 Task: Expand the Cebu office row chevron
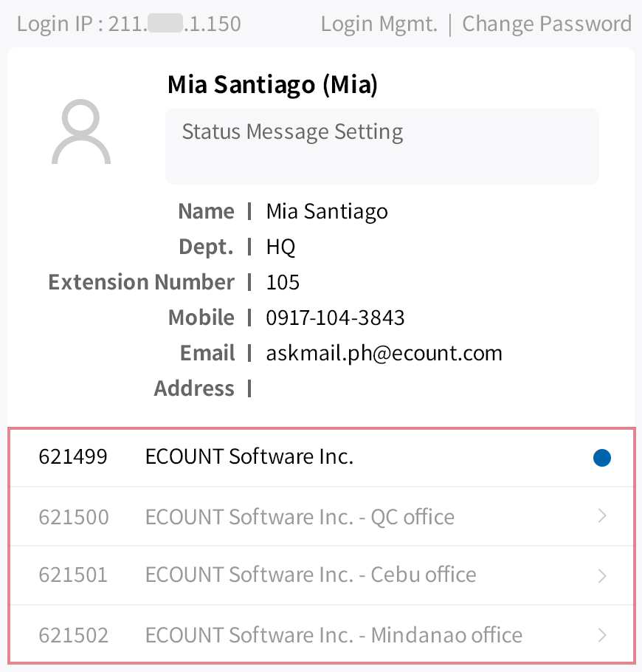[x=602, y=575]
